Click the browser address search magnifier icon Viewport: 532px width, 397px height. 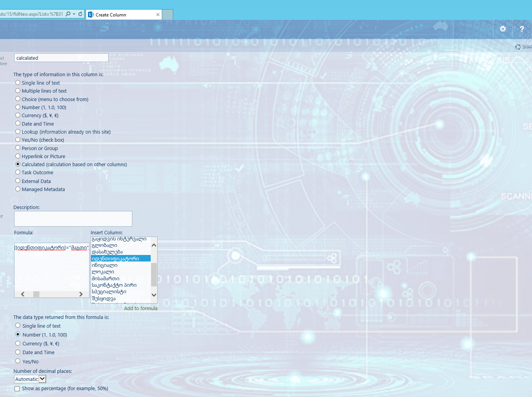68,14
